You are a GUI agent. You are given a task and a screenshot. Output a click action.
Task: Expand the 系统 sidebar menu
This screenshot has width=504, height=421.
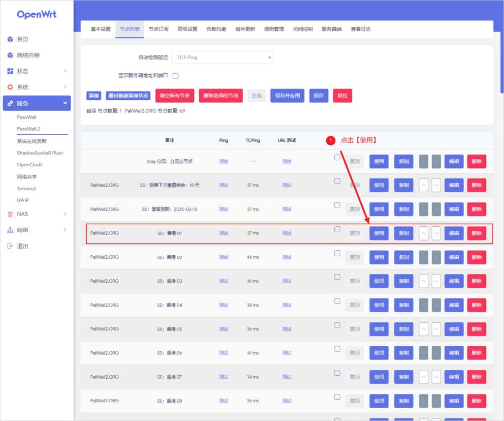[x=64, y=87]
